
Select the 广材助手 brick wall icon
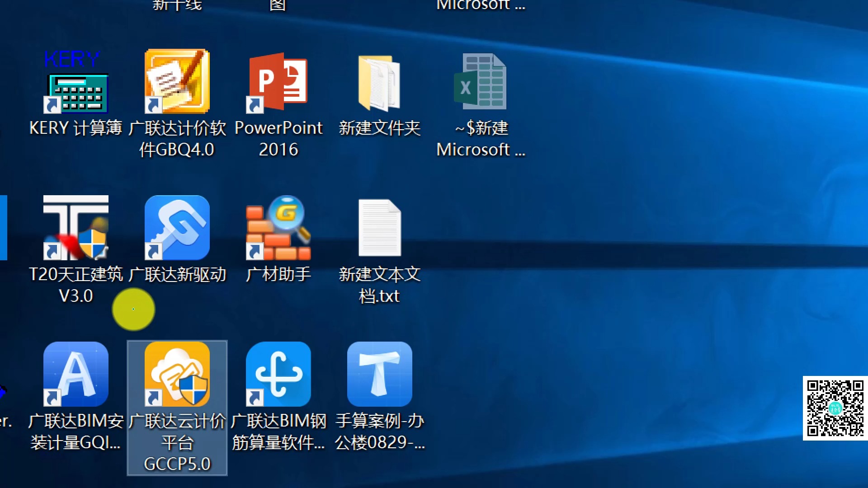click(x=278, y=228)
